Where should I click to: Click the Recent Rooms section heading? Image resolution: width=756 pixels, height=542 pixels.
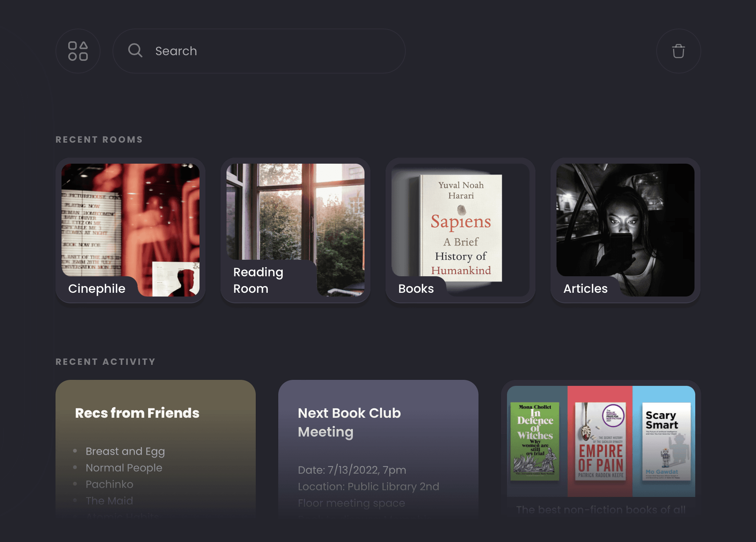tap(99, 140)
